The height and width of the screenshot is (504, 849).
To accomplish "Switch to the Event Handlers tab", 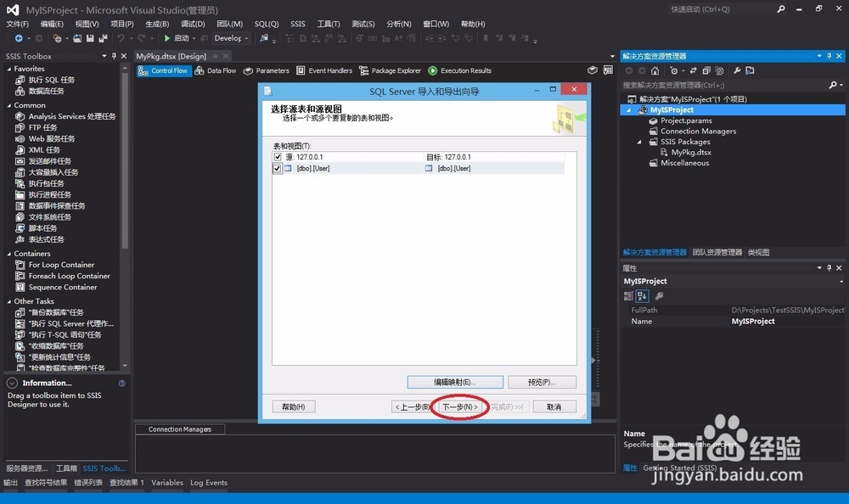I will pos(324,71).
